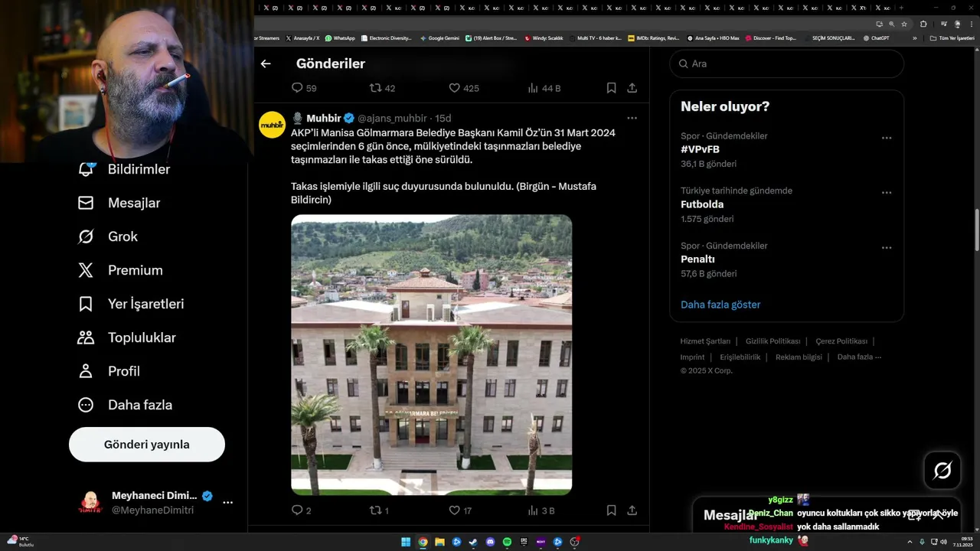Open the floating Grok button
This screenshot has height=551, width=980.
[942, 471]
